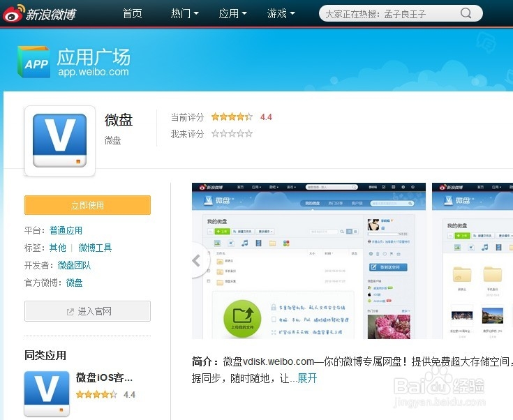Expand the description with 展开
The image size is (513, 420).
tap(307, 378)
